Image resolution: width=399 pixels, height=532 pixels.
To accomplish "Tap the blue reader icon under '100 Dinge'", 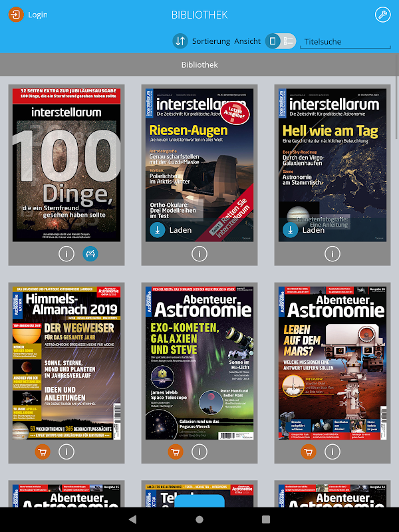I will 90,253.
